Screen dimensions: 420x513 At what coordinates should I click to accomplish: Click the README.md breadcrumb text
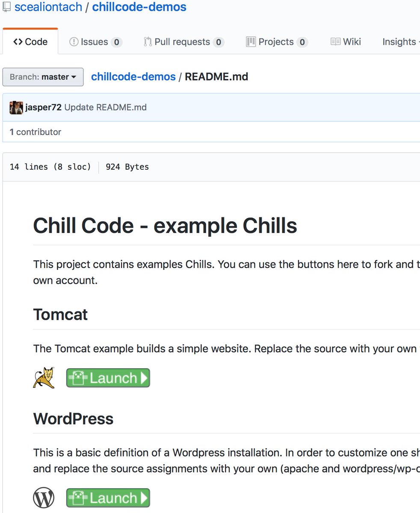216,77
